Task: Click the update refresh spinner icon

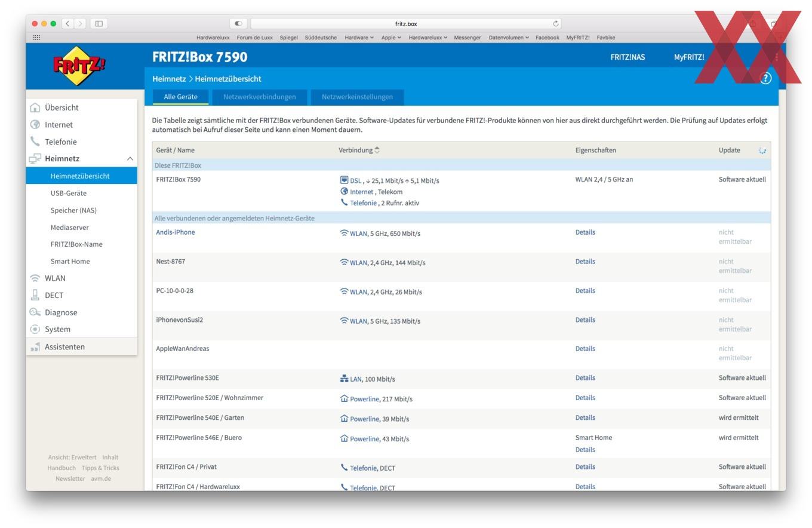Action: pyautogui.click(x=762, y=151)
